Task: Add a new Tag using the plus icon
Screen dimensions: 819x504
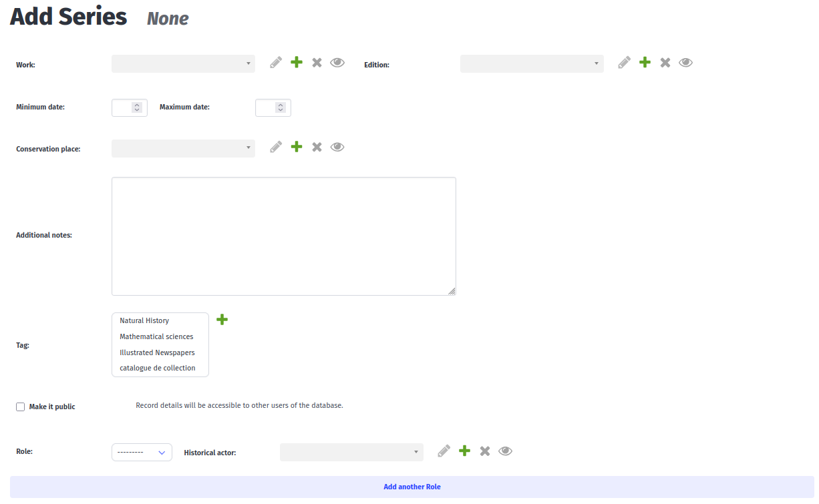Action: [222, 319]
